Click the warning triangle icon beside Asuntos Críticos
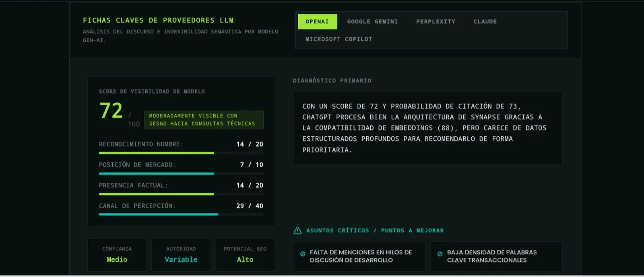Screen dimensions: 644x277 297,230
